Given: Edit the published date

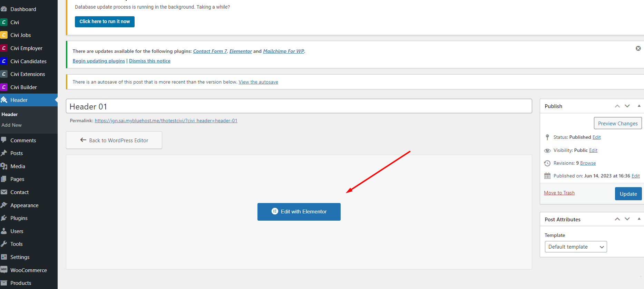Looking at the screenshot, I should 635,176.
